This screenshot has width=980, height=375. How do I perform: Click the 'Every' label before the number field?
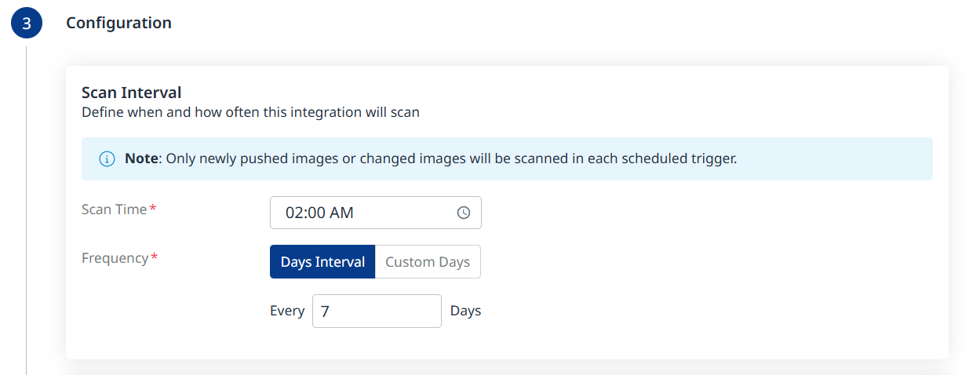coord(287,311)
